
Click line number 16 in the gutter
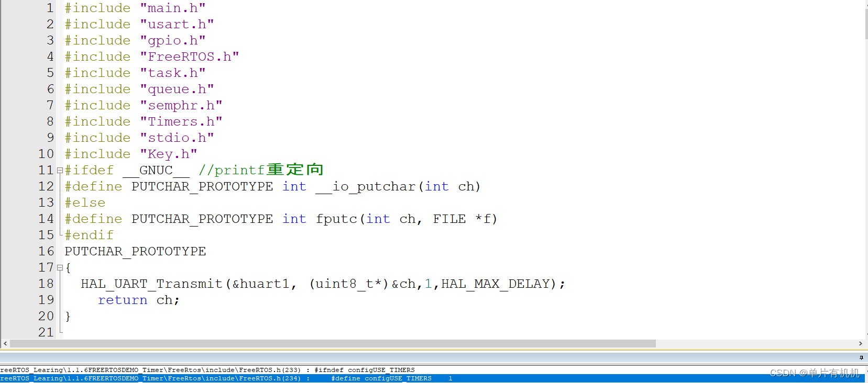46,251
